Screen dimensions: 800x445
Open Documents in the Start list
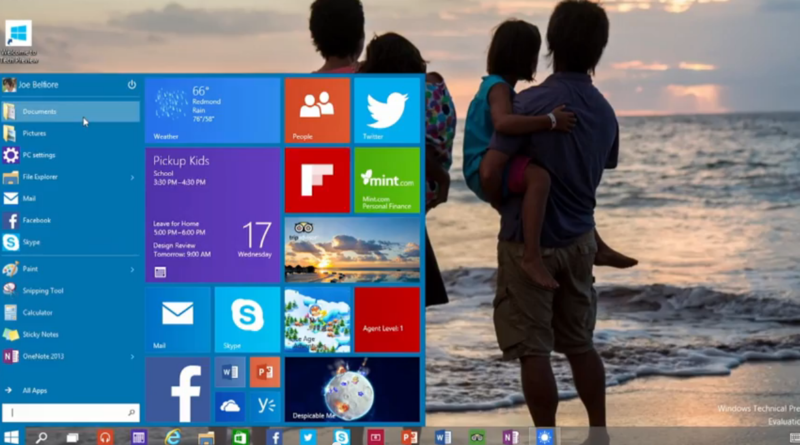tap(70, 111)
